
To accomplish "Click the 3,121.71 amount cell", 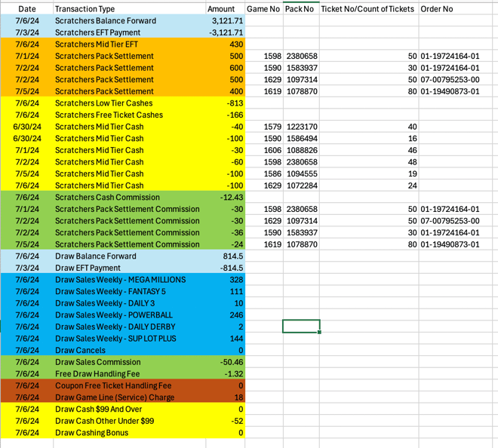I will (x=225, y=20).
